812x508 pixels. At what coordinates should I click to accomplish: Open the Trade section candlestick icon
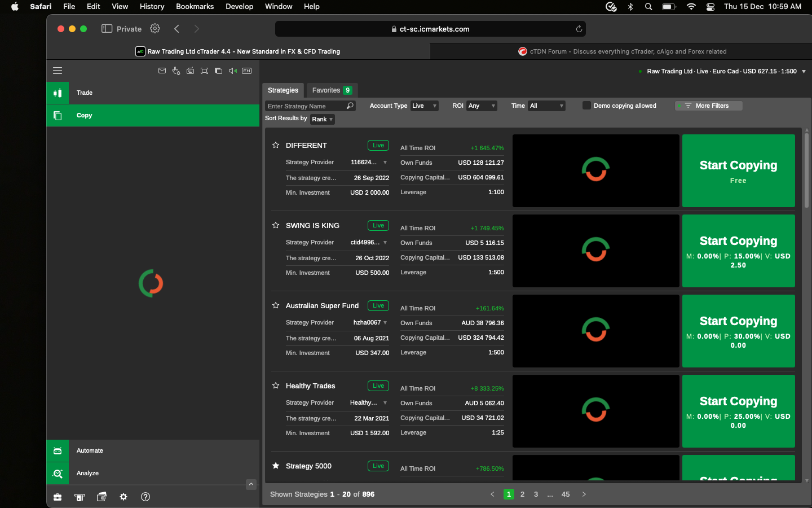58,93
